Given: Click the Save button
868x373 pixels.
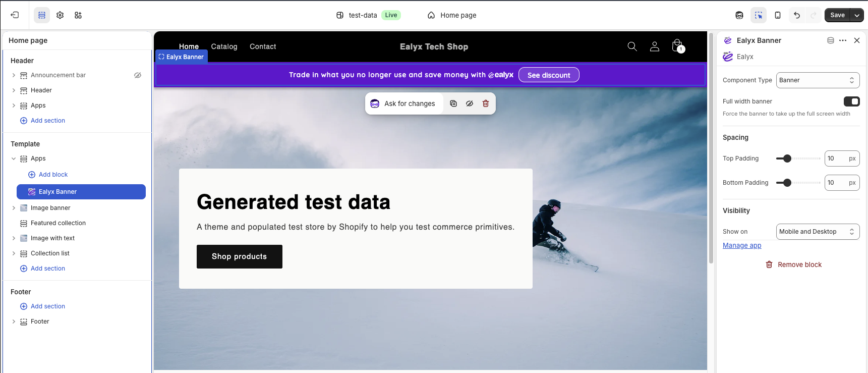Looking at the screenshot, I should pyautogui.click(x=837, y=15).
